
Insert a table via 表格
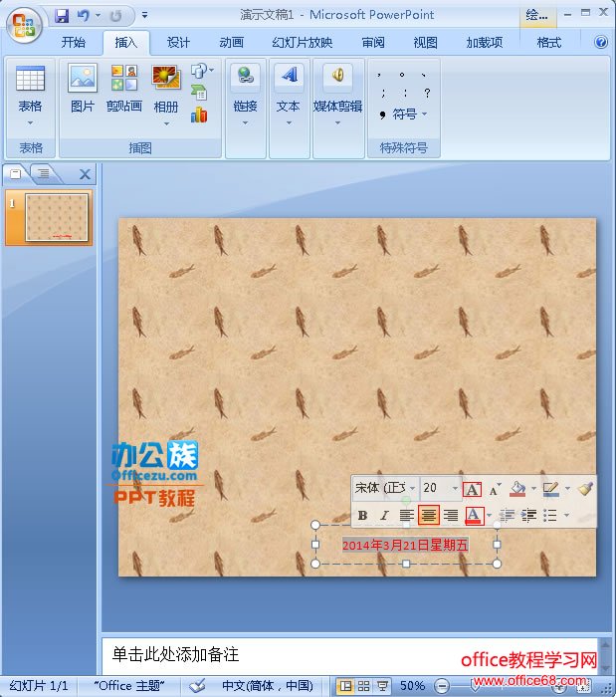30,96
